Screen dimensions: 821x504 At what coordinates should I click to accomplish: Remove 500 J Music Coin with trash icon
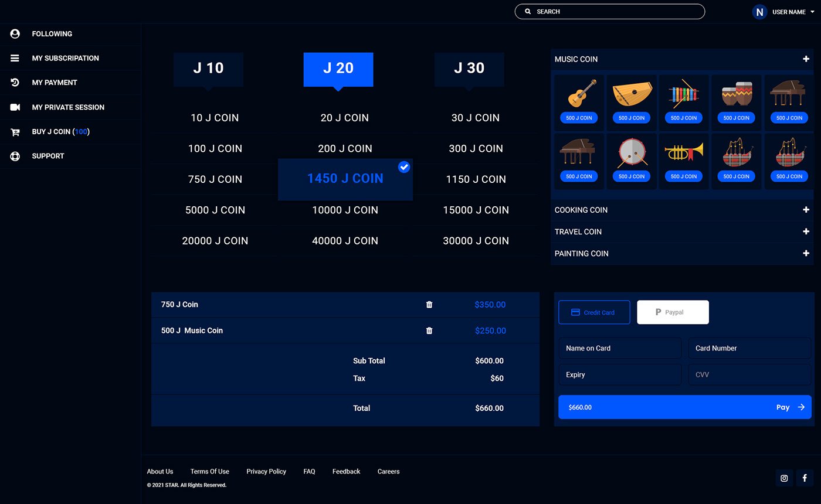click(x=429, y=331)
